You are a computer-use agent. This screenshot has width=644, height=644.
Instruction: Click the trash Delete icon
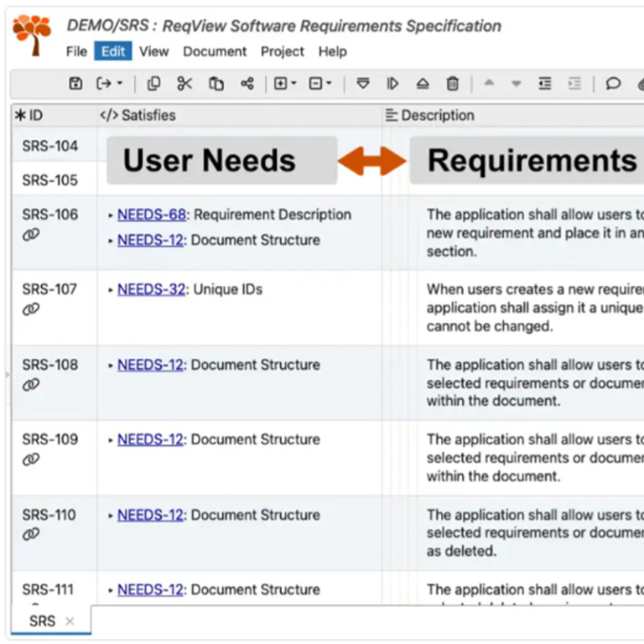tap(453, 84)
